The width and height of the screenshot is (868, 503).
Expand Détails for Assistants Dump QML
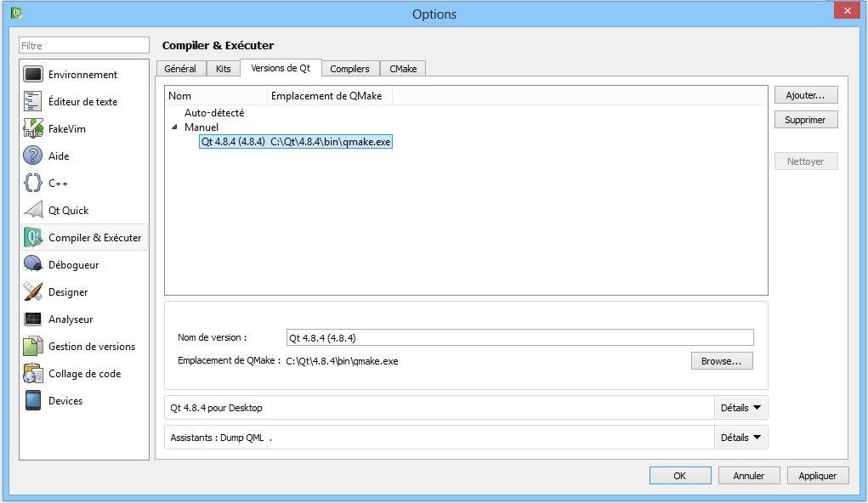[x=740, y=438]
